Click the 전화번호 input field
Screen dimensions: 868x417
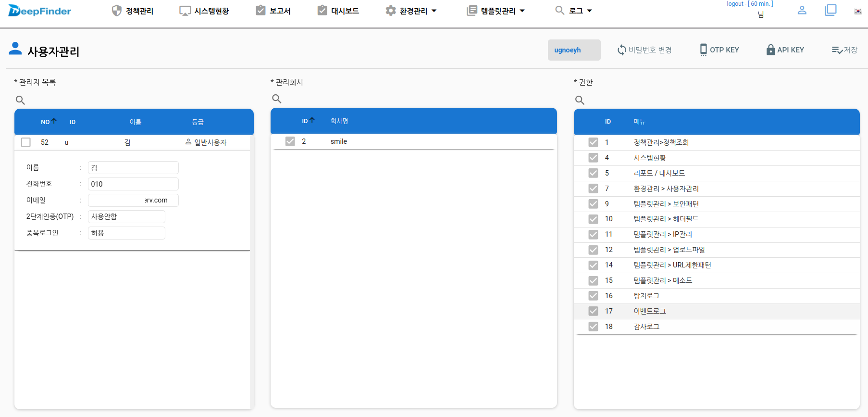pyautogui.click(x=133, y=184)
